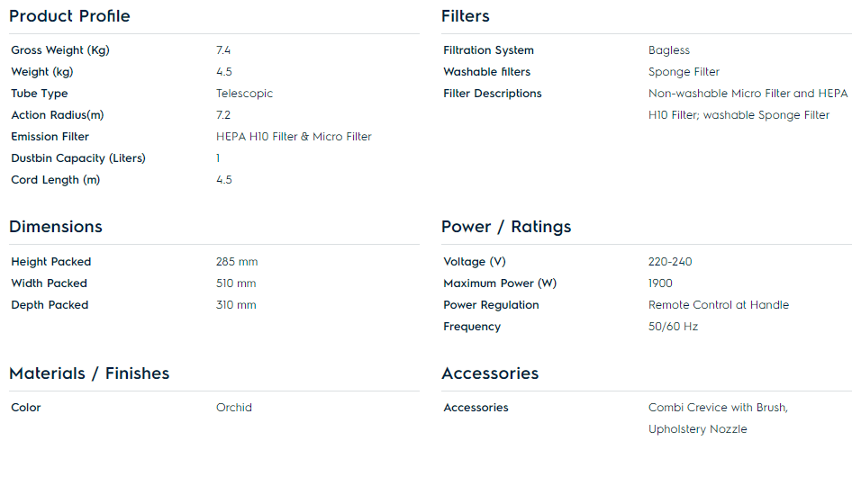Click the Filter Descriptions label
This screenshot has height=504, width=861.
pos(493,94)
